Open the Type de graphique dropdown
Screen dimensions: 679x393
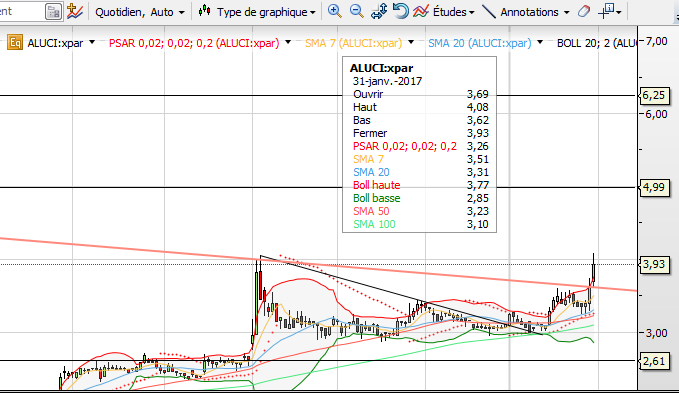[x=257, y=12]
